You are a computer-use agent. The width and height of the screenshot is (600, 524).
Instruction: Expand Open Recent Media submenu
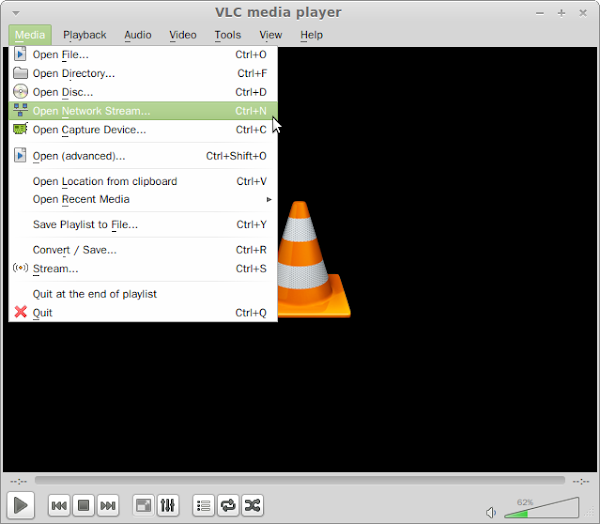tap(143, 199)
